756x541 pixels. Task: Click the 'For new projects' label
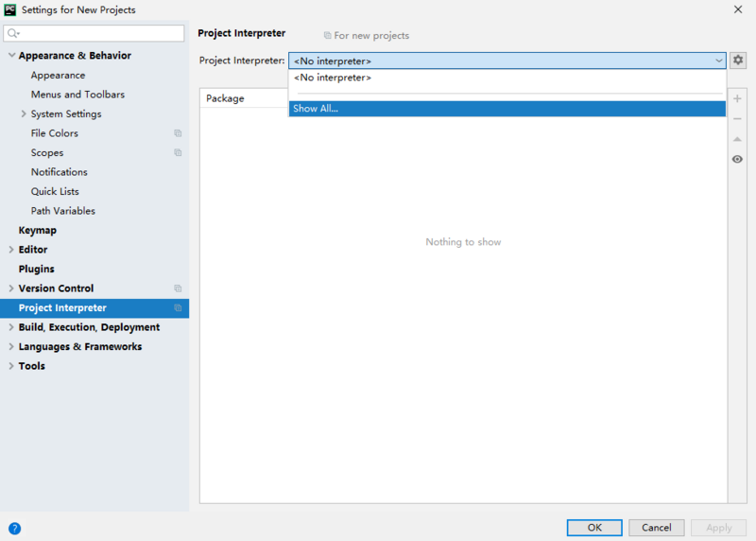pos(371,36)
